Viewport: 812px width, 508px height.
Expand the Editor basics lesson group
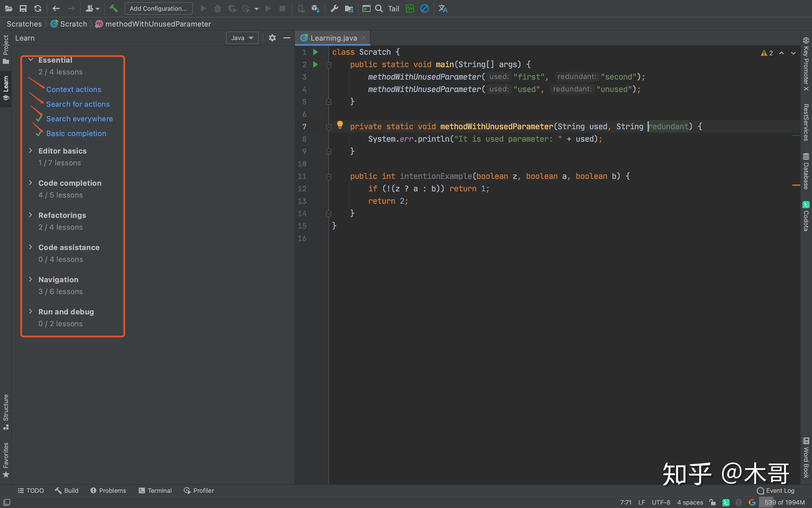click(x=31, y=150)
